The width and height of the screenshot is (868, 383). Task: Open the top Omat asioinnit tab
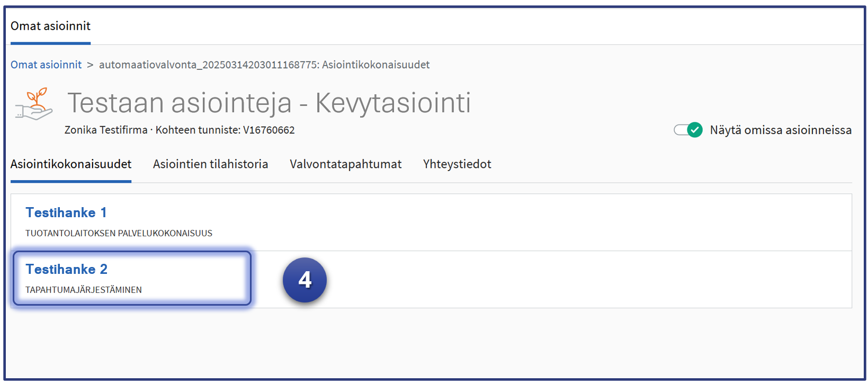coord(50,26)
